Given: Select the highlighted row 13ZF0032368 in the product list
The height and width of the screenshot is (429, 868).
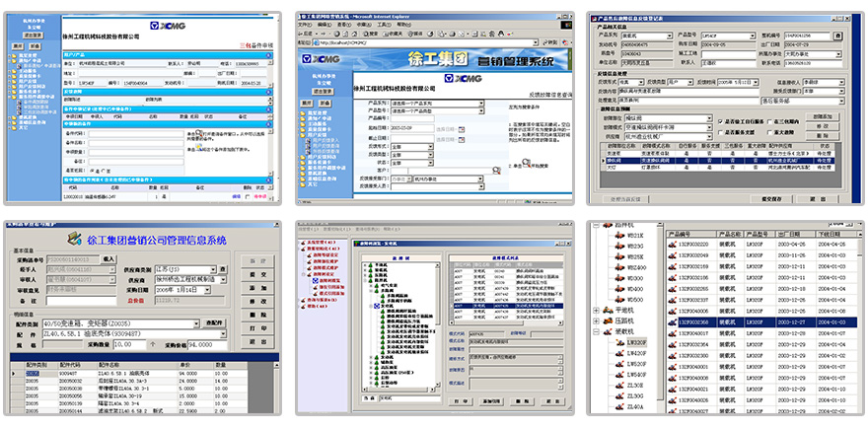Looking at the screenshot, I should pos(762,322).
